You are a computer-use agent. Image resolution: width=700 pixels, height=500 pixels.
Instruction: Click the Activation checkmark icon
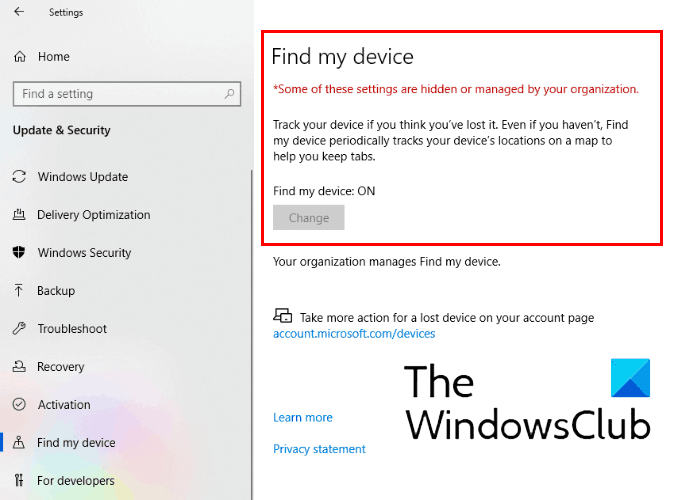(19, 404)
